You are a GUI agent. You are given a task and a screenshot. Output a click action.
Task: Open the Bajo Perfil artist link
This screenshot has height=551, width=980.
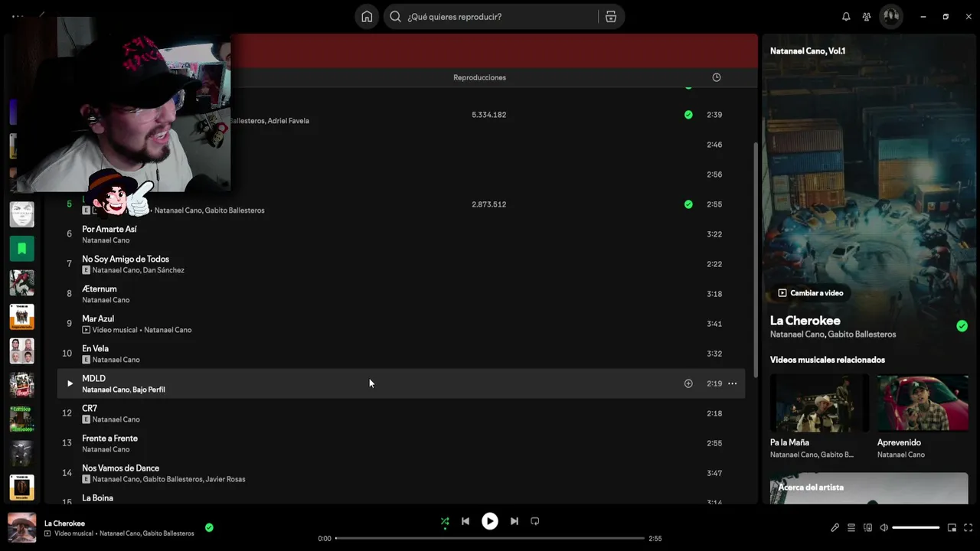[149, 390]
